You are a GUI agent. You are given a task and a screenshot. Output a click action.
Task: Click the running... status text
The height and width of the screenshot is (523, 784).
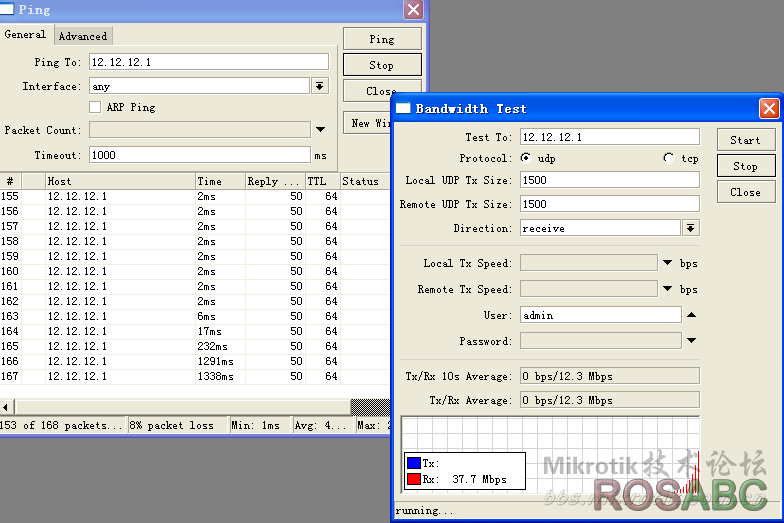pyautogui.click(x=424, y=510)
